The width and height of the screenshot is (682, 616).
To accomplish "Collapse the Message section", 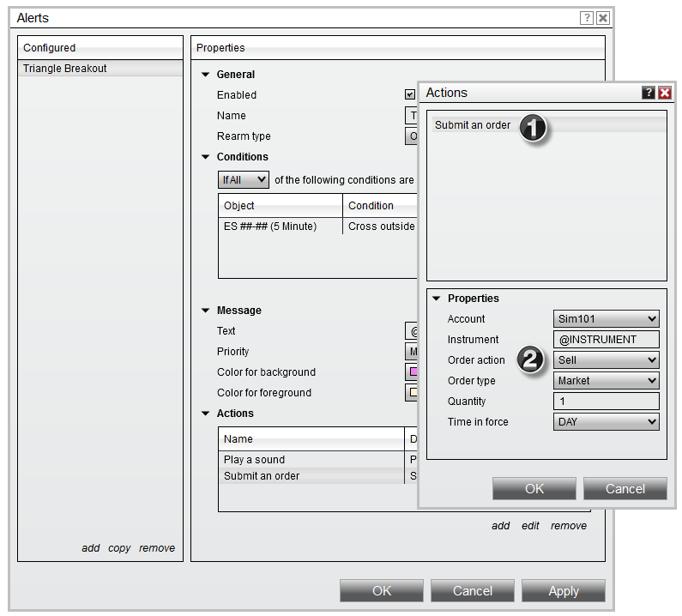I will [x=205, y=311].
